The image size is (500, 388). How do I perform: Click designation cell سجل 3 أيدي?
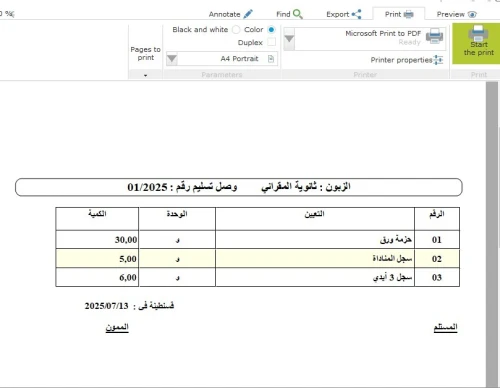point(315,277)
